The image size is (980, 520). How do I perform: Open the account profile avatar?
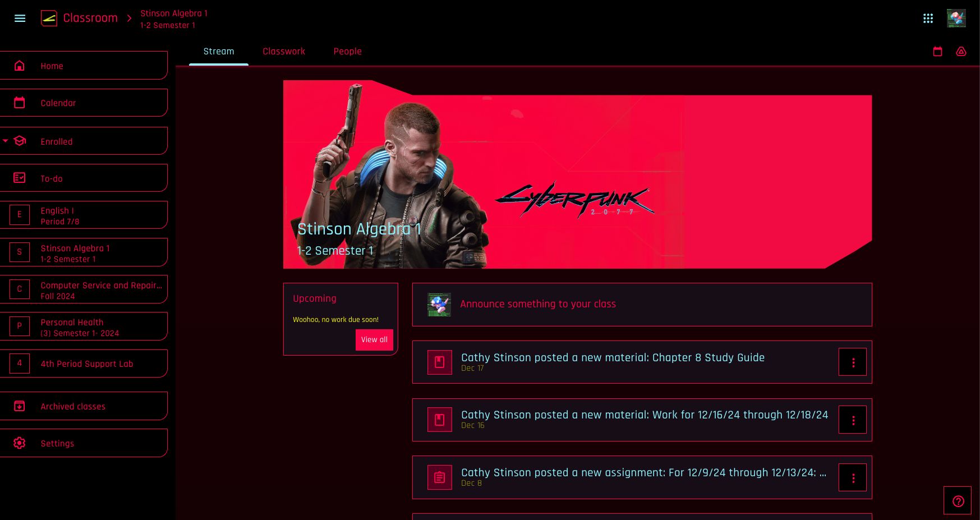tap(956, 18)
